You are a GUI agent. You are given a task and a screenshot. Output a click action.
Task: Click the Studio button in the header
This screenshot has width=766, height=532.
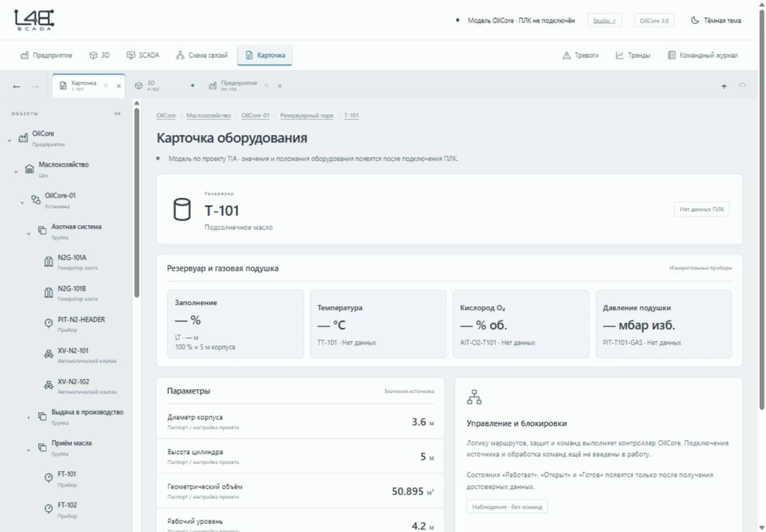(x=604, y=20)
